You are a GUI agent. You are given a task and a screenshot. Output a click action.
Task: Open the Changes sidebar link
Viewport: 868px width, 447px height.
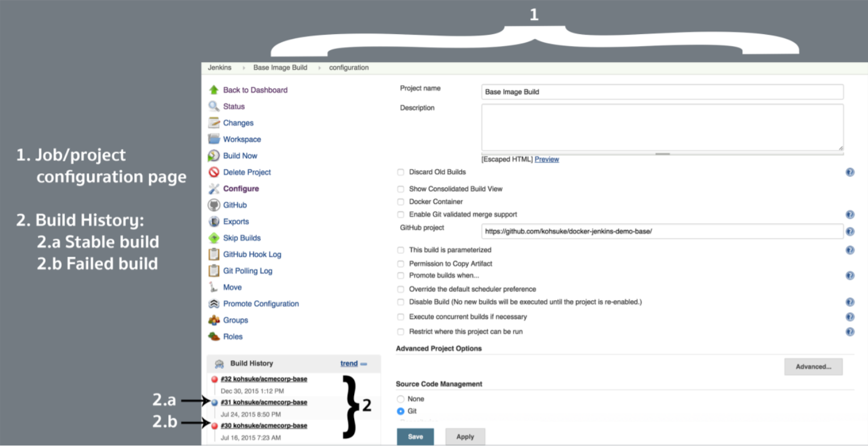click(x=238, y=123)
